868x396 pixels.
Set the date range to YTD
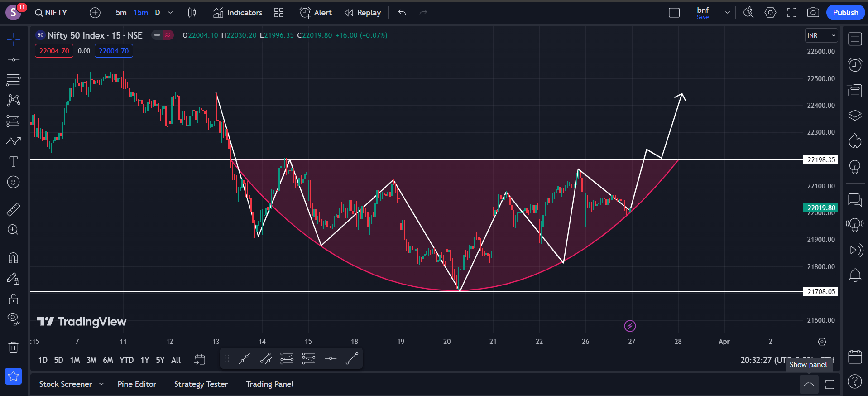(x=126, y=360)
